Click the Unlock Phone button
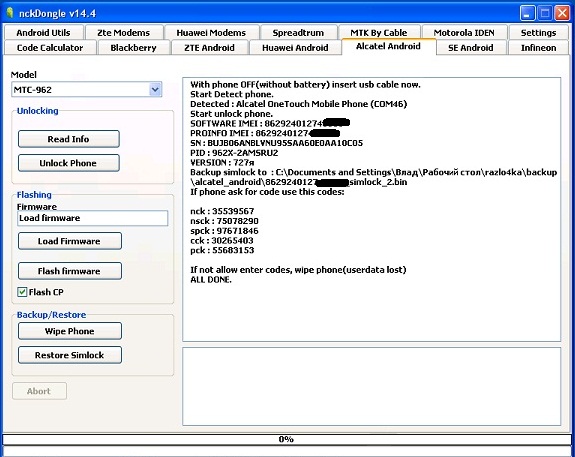Image resolution: width=575 pixels, height=457 pixels. [x=69, y=163]
